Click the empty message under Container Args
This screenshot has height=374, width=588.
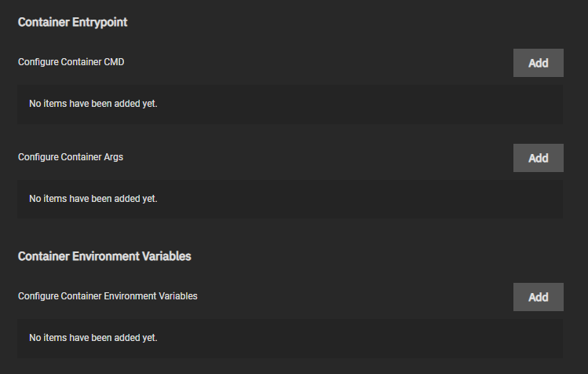93,199
